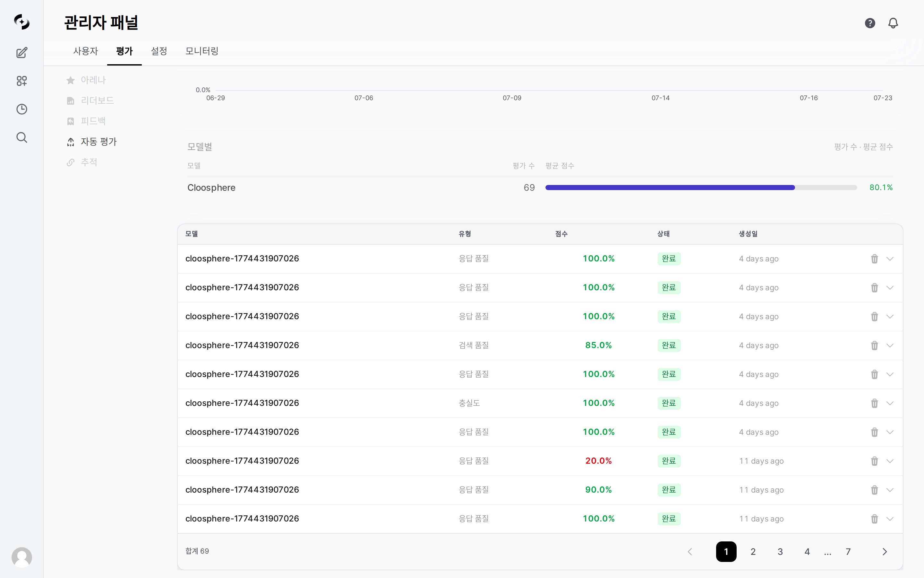Click the 완료 badge in the 90.0% row
924x578 pixels.
(x=669, y=490)
